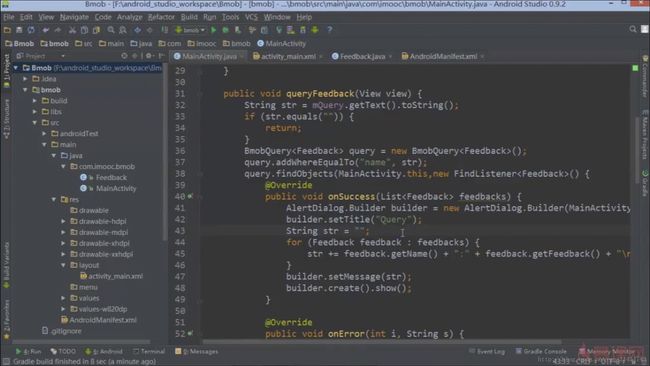The image size is (650, 366).
Task: Expand the .idea folder arrow
Action: pos(26,78)
